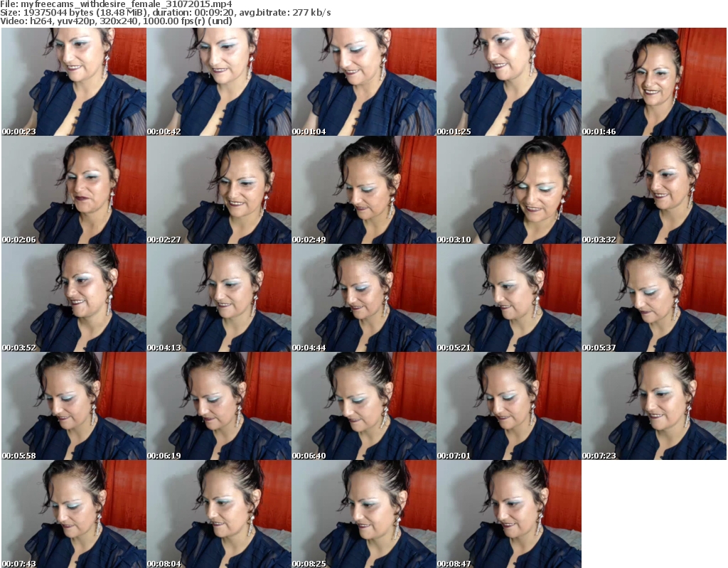Choose the frame timestamped 00:07:01
This screenshot has height=568, width=728.
click(x=509, y=406)
